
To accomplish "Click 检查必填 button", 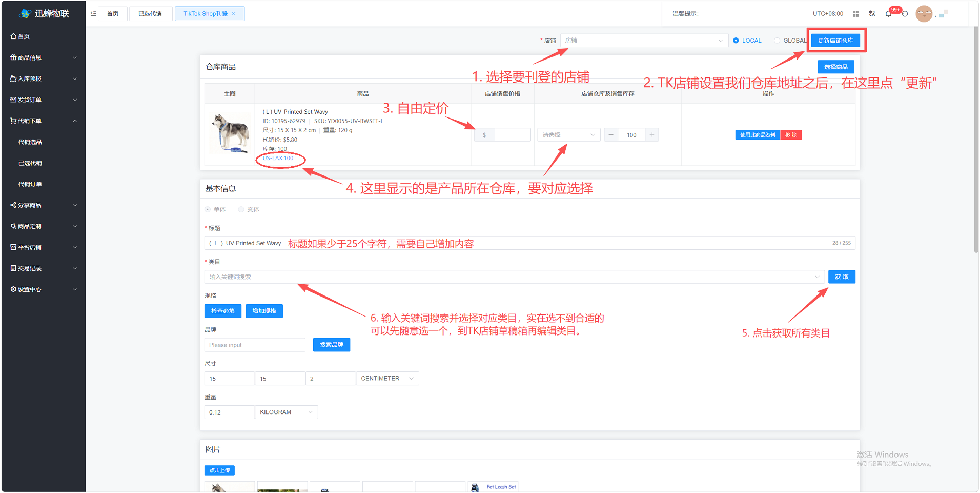I will (x=223, y=311).
